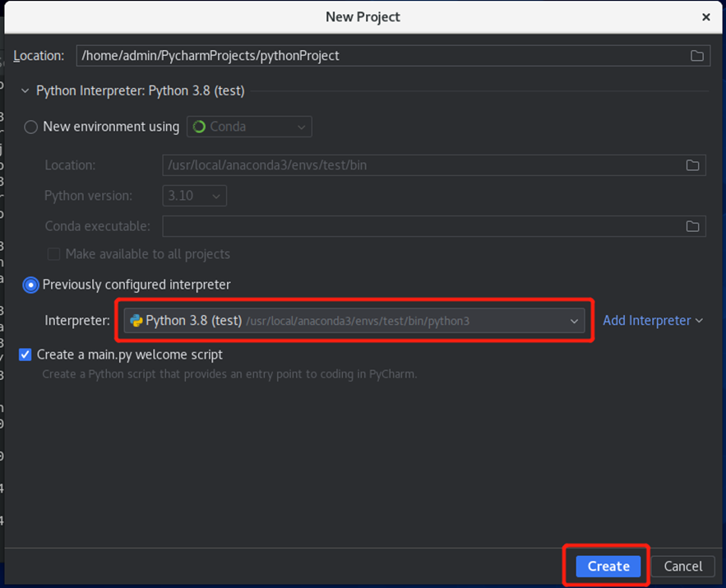
Task: Collapse the Python Interpreter section
Action: [x=25, y=90]
